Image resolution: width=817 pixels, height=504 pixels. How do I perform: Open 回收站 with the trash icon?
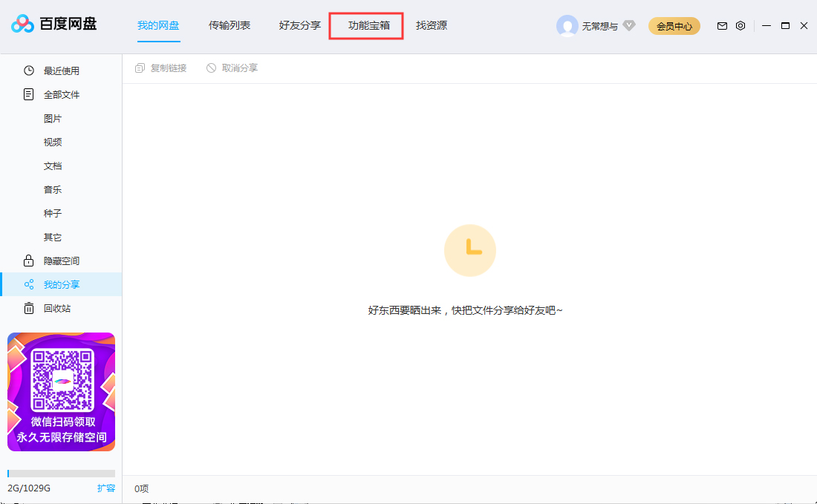point(28,308)
